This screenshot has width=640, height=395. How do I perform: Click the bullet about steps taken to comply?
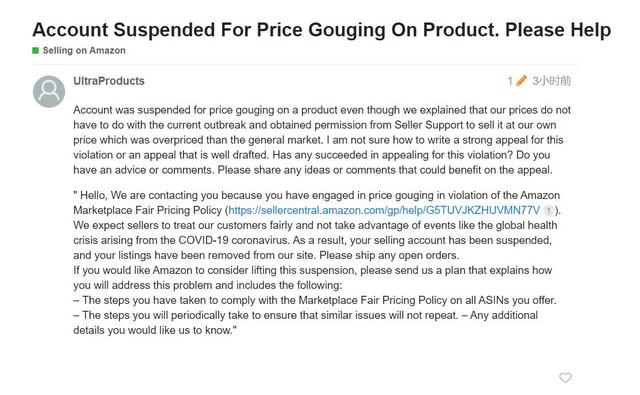coord(315,300)
